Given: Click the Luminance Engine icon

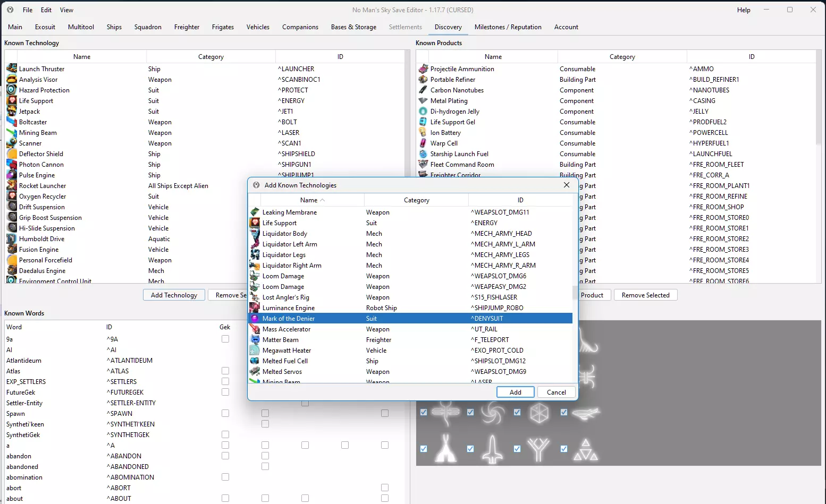Looking at the screenshot, I should [x=255, y=308].
